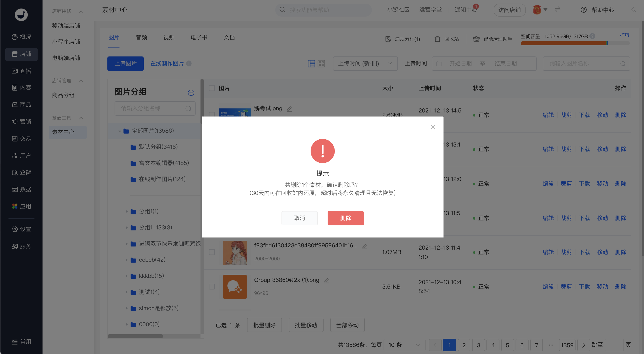The image size is (644, 354).
Task: Check the f93fbd613042 image row checkbox
Action: 212,252
